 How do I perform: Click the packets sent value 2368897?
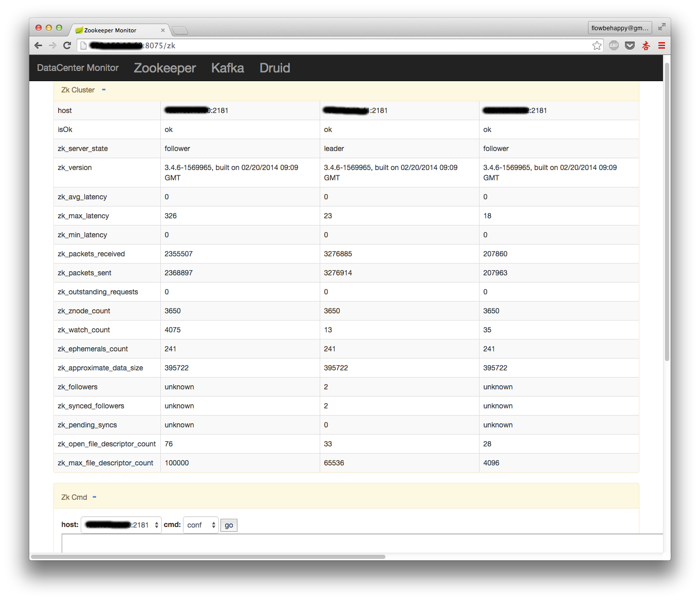pos(178,273)
